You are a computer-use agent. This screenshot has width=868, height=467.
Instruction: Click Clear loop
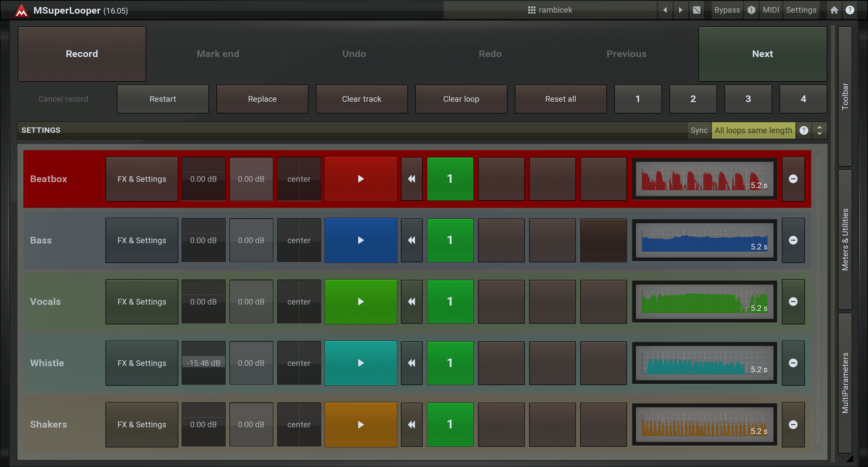click(461, 99)
